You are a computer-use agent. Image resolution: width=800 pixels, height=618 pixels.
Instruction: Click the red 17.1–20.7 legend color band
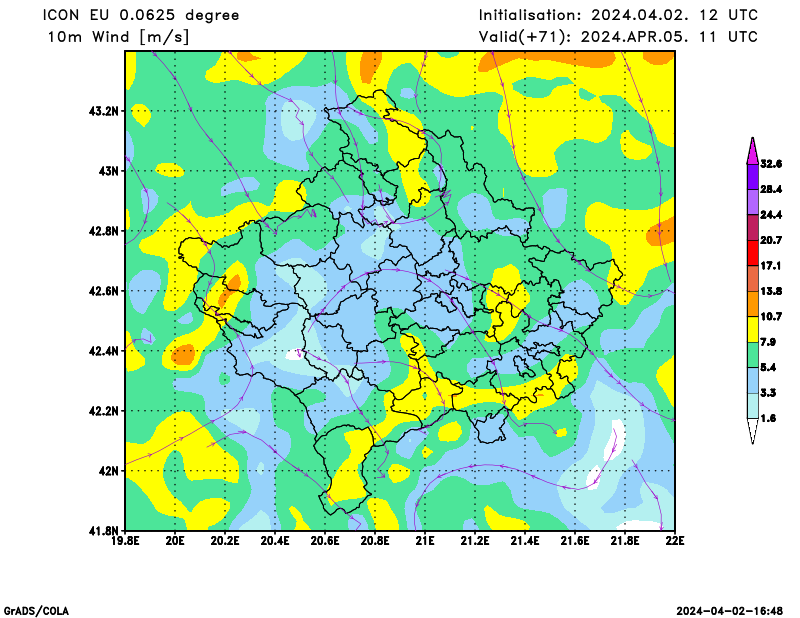point(753,253)
